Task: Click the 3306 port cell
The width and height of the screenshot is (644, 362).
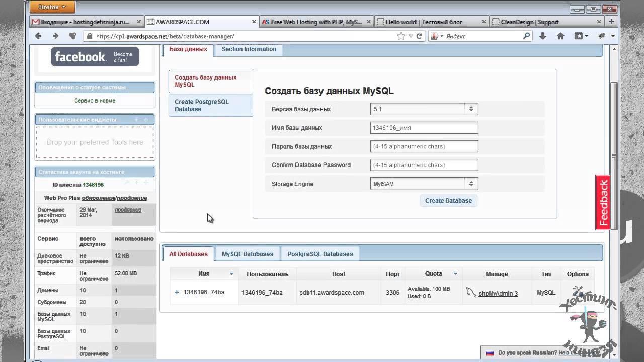Action: 392,292
